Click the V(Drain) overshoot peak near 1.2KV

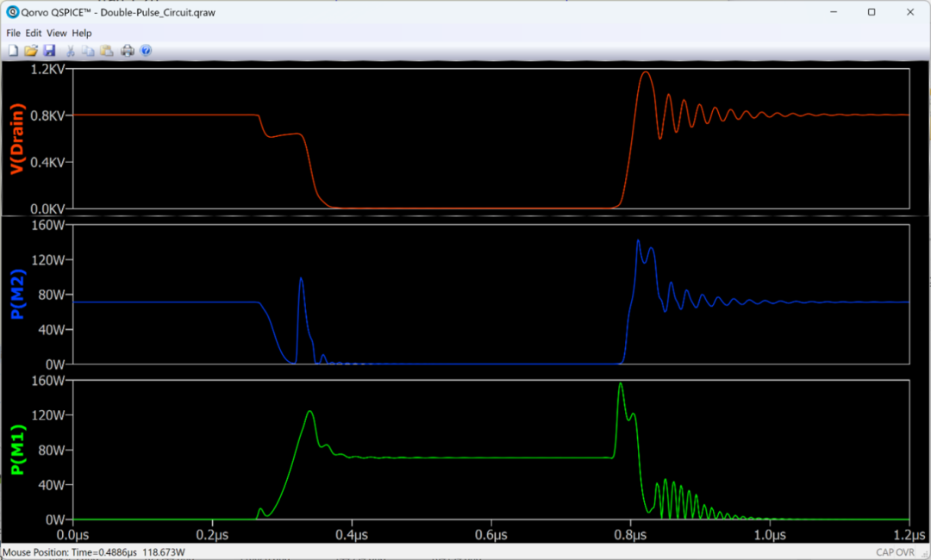pos(646,72)
